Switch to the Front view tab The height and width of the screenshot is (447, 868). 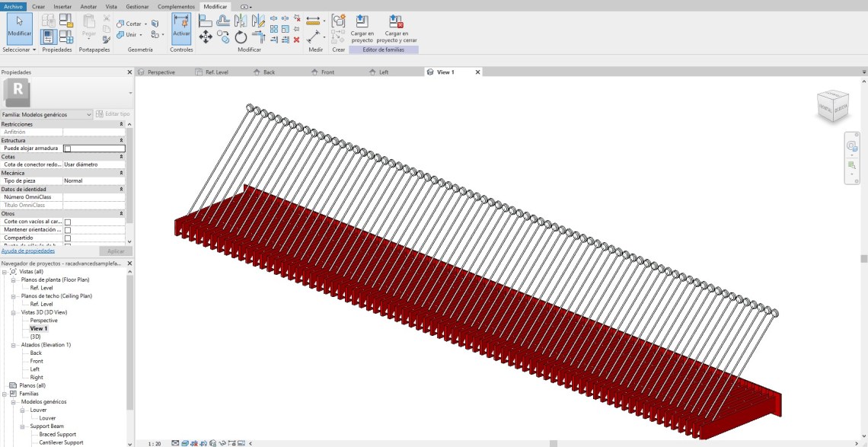(x=327, y=72)
